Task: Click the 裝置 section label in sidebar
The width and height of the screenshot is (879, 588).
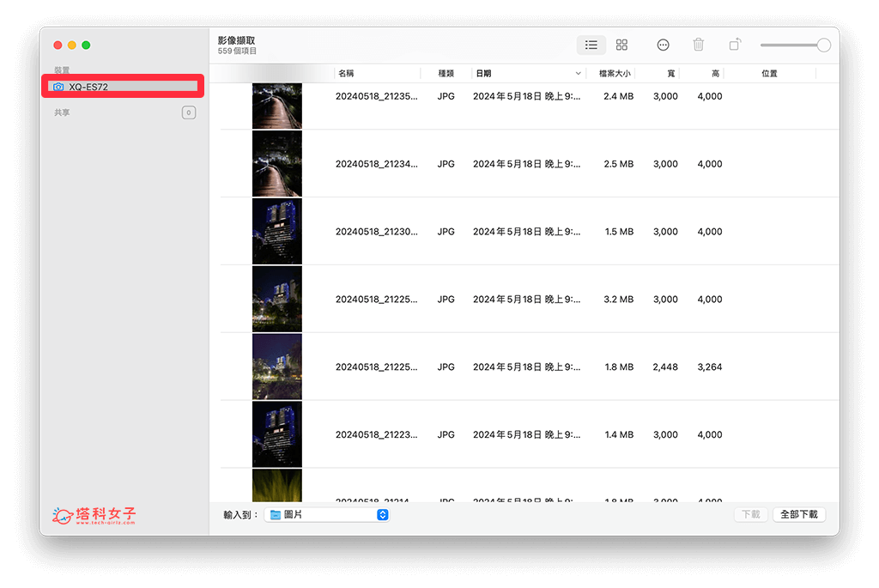Action: 62,70
